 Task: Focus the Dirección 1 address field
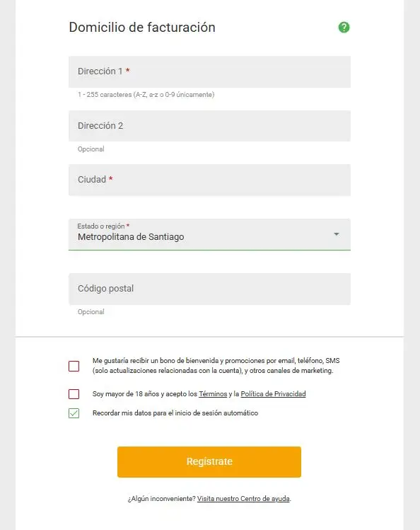pyautogui.click(x=209, y=71)
